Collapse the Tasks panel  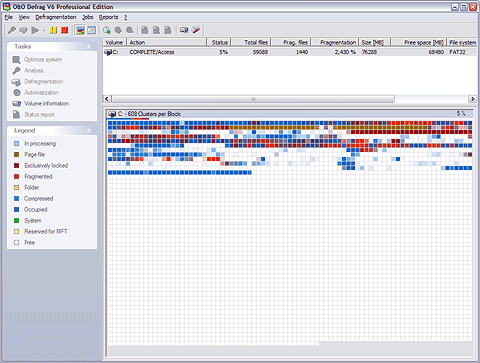[89, 47]
